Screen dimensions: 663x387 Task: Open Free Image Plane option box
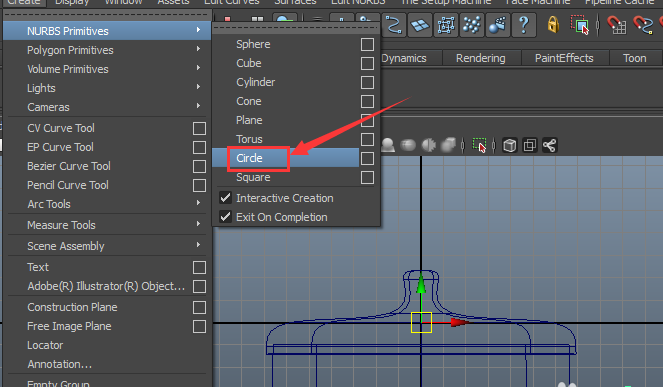click(199, 327)
